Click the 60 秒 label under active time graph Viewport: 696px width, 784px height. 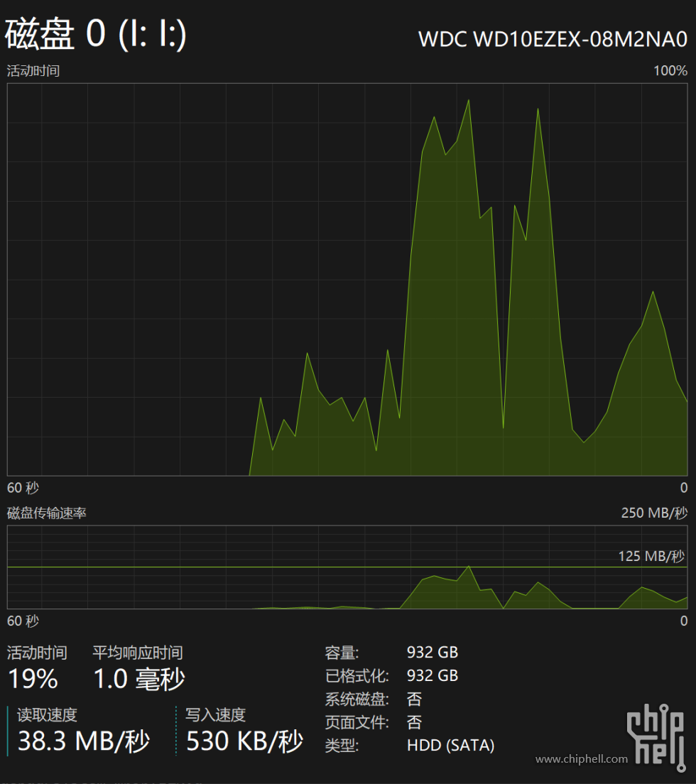[x=23, y=487]
